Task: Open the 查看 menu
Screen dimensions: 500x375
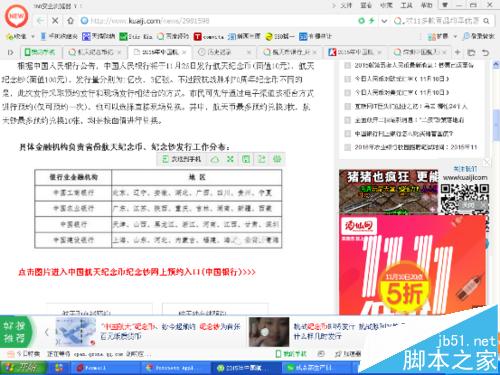Action: (366, 5)
